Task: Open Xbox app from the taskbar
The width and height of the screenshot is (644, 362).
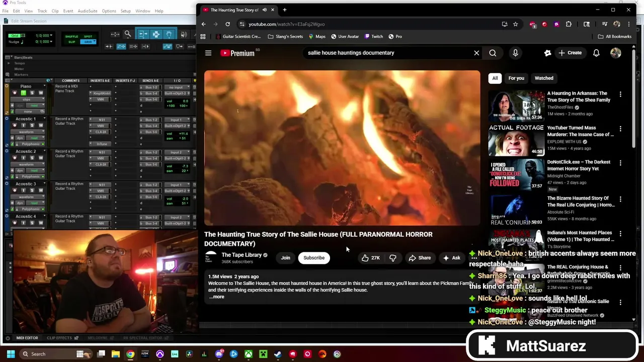Action: pyautogui.click(x=249, y=354)
